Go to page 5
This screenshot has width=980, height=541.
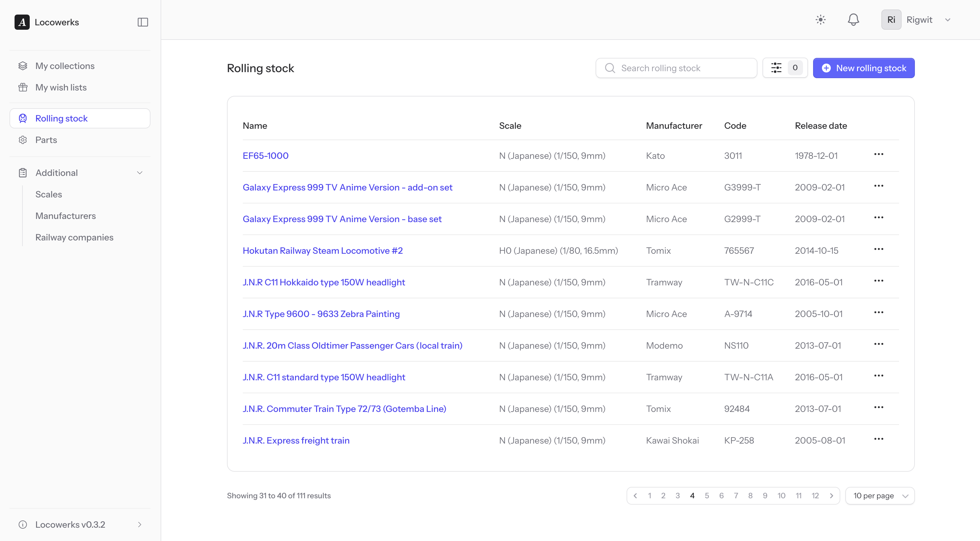coord(707,496)
